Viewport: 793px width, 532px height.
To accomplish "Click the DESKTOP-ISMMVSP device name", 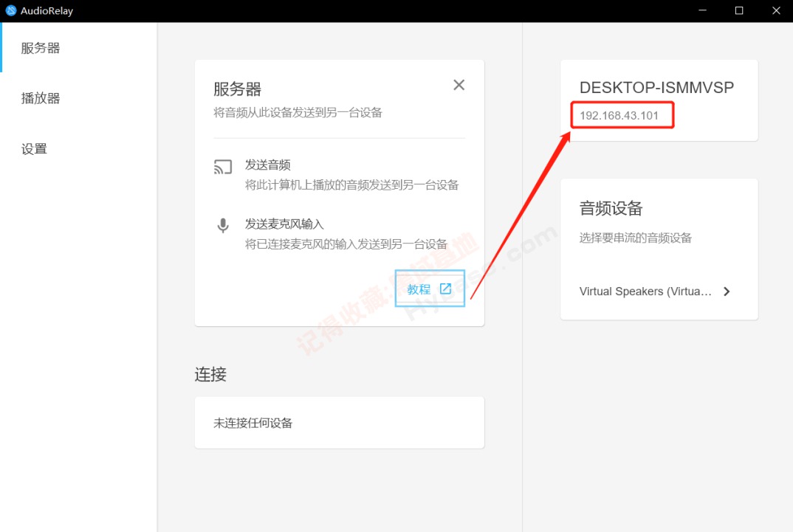I will point(656,87).
